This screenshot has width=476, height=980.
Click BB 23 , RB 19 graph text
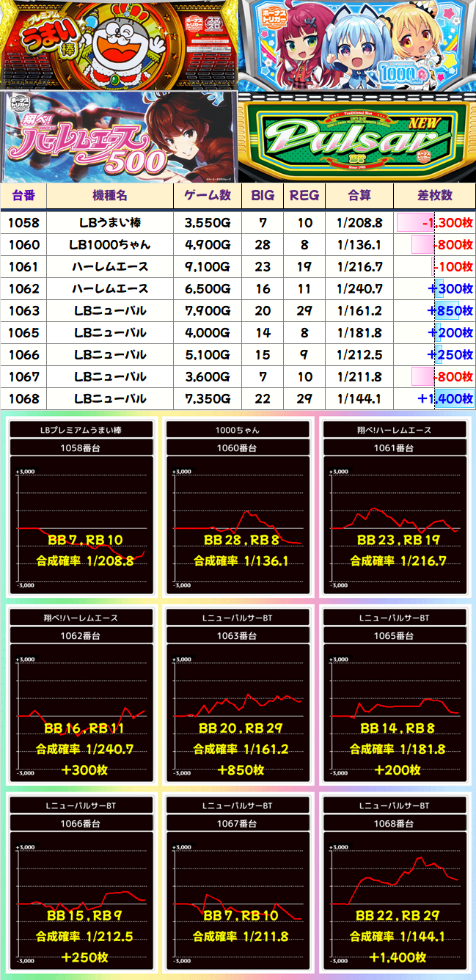click(x=398, y=540)
